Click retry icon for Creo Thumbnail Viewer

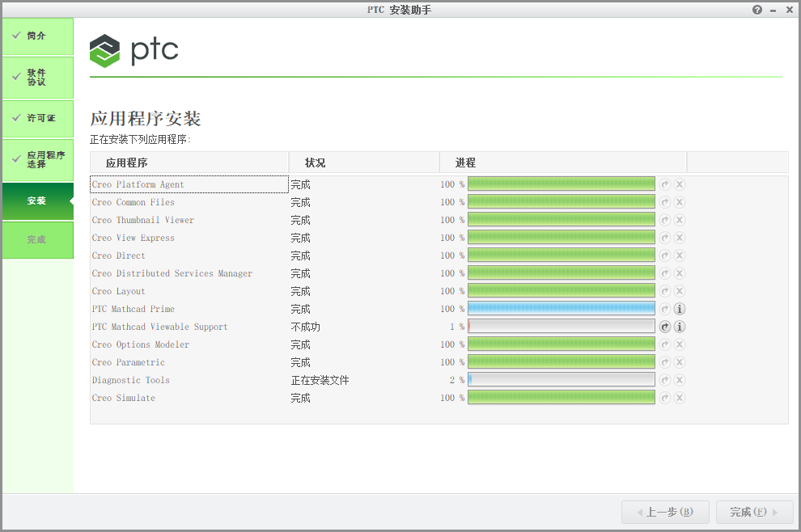click(664, 220)
